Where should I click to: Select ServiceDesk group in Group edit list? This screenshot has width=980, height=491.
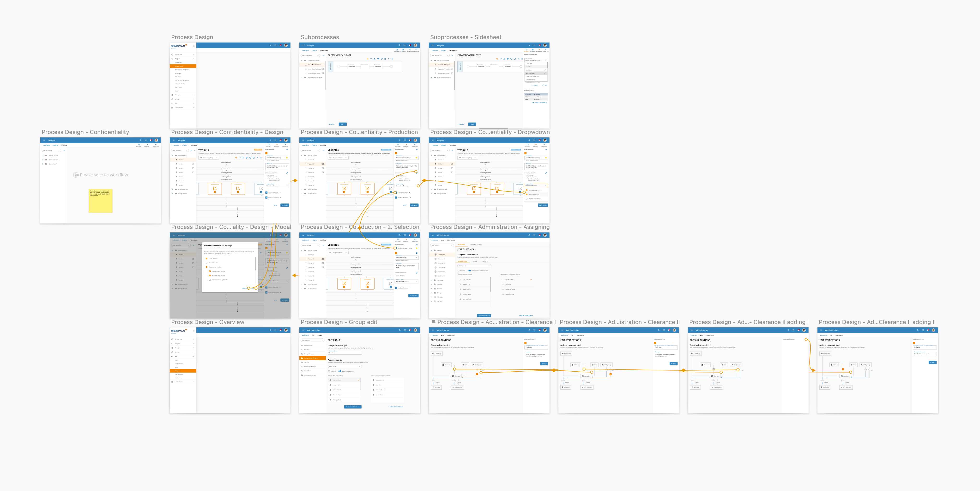tap(307, 371)
